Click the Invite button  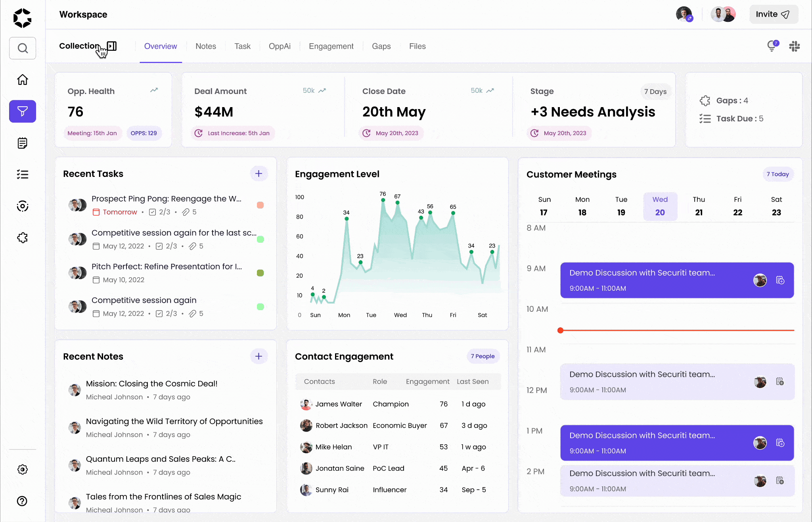click(773, 14)
